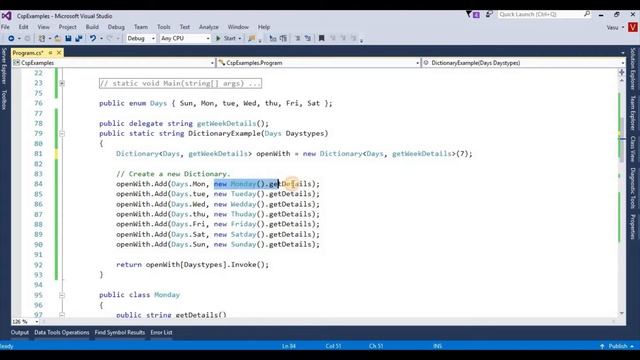Switch to the Output tab
640x360 pixels.
click(x=20, y=333)
